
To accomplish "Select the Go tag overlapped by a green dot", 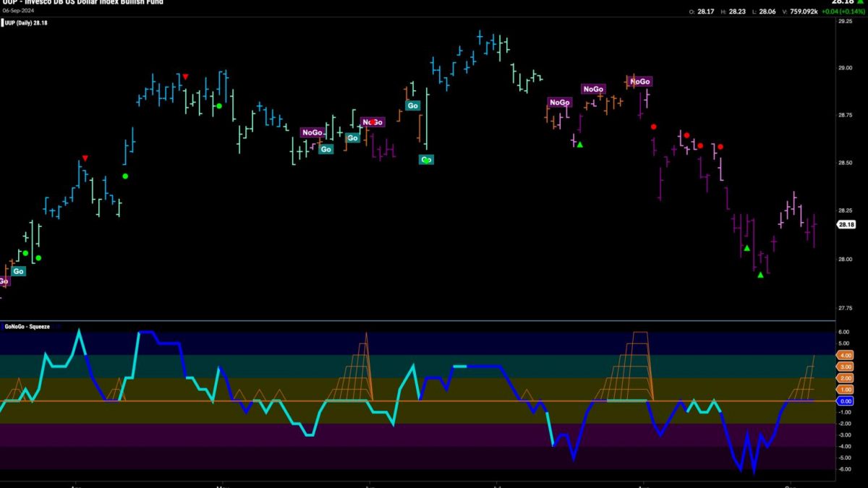I will (426, 159).
